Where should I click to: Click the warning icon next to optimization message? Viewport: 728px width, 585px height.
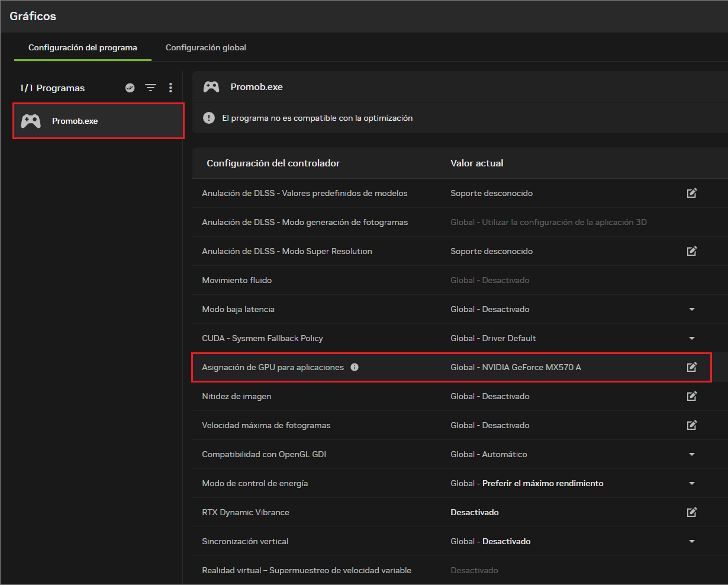[209, 118]
